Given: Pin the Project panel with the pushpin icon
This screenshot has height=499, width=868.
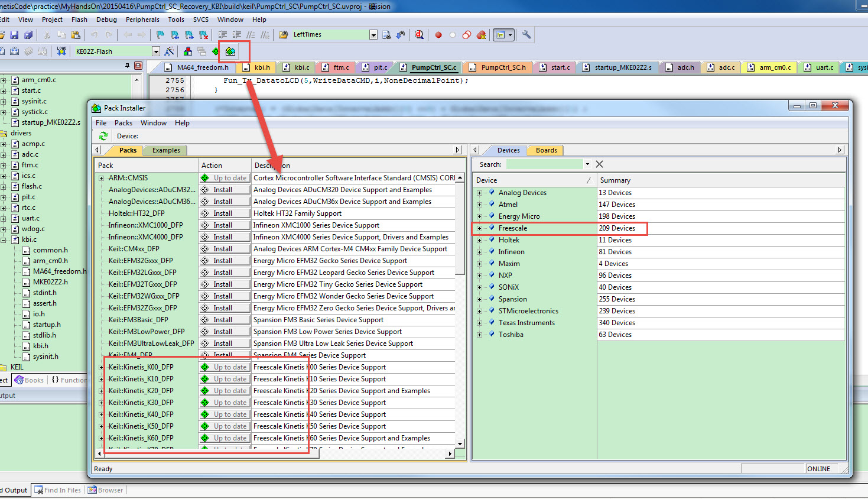Looking at the screenshot, I should [127, 66].
